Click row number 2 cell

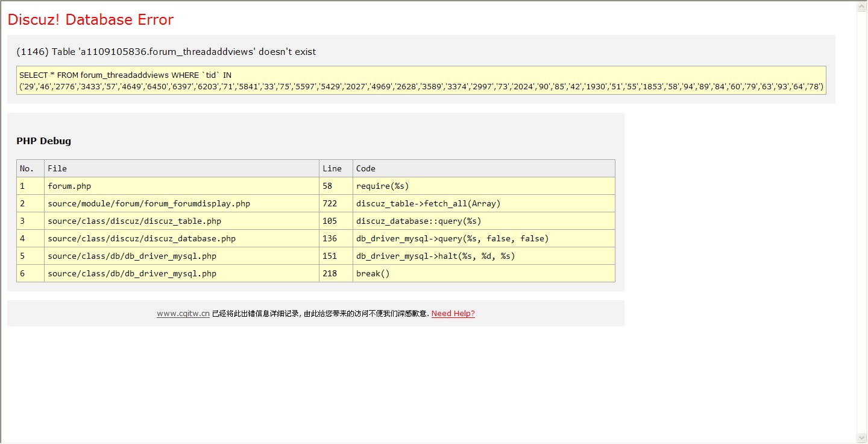click(30, 203)
